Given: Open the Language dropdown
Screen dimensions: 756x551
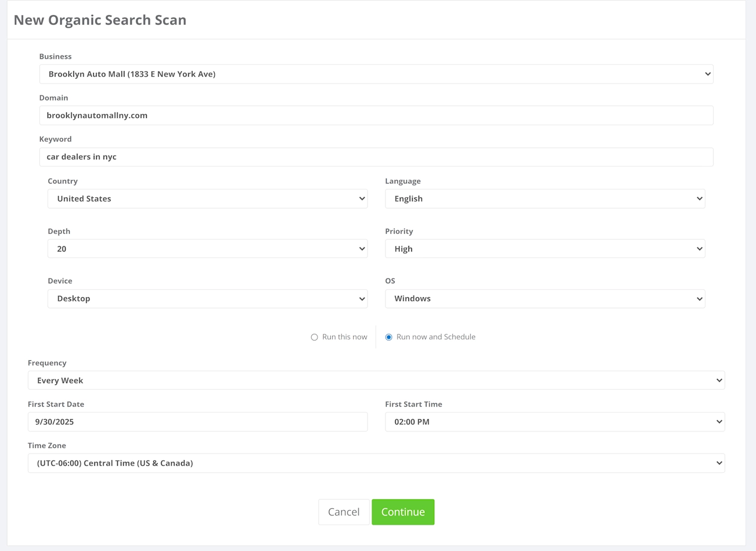Looking at the screenshot, I should [x=545, y=199].
